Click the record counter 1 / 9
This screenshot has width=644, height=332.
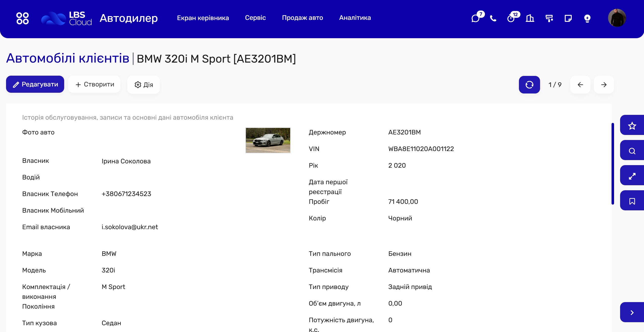[555, 85]
